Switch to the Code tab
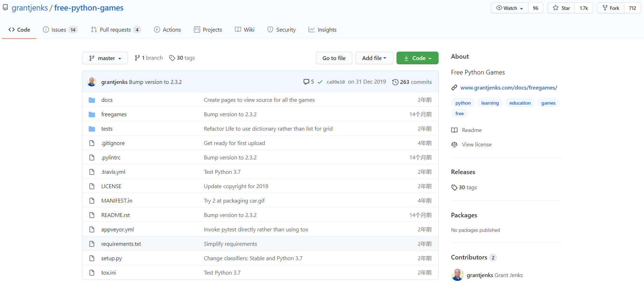644x283 pixels. [x=19, y=30]
